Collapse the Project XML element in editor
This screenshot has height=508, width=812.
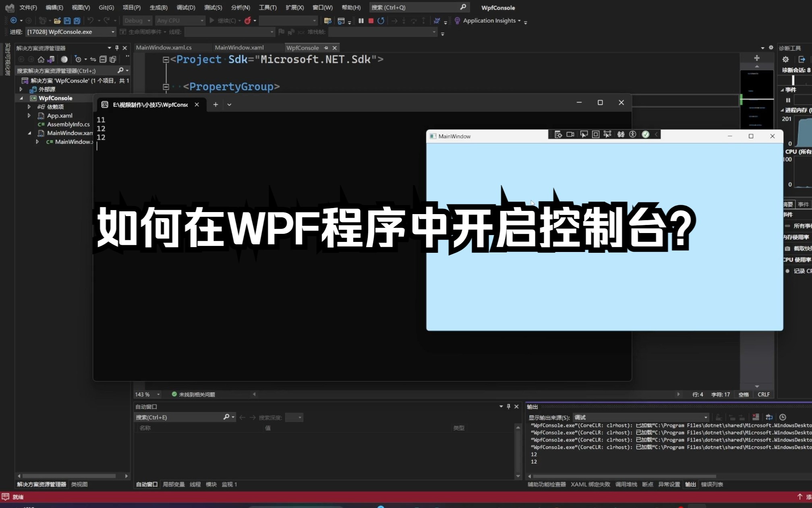[x=166, y=60]
